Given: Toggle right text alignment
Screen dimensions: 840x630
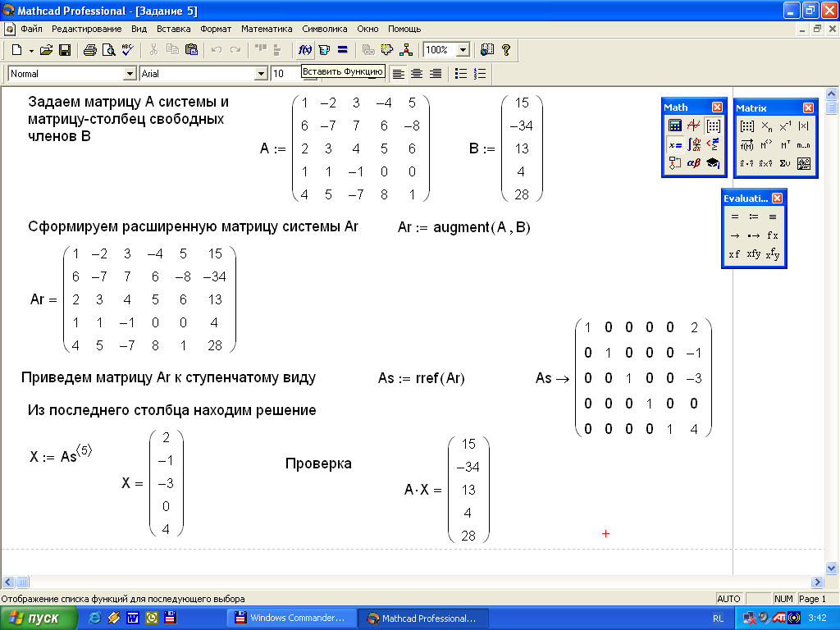Looking at the screenshot, I should tap(436, 73).
